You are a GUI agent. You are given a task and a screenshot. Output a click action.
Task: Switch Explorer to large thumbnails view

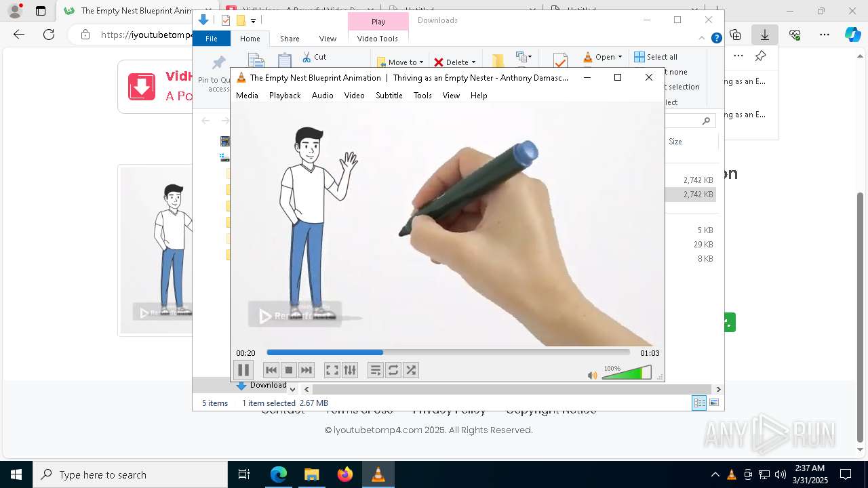[x=714, y=403]
